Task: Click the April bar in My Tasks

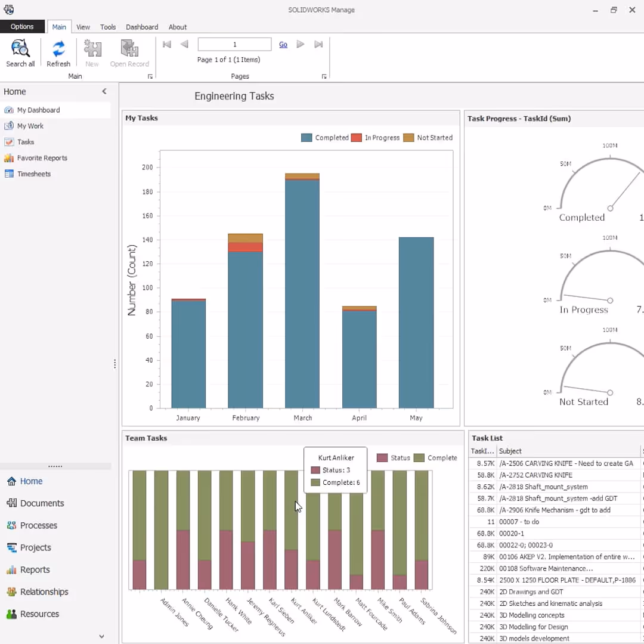Action: tap(360, 357)
